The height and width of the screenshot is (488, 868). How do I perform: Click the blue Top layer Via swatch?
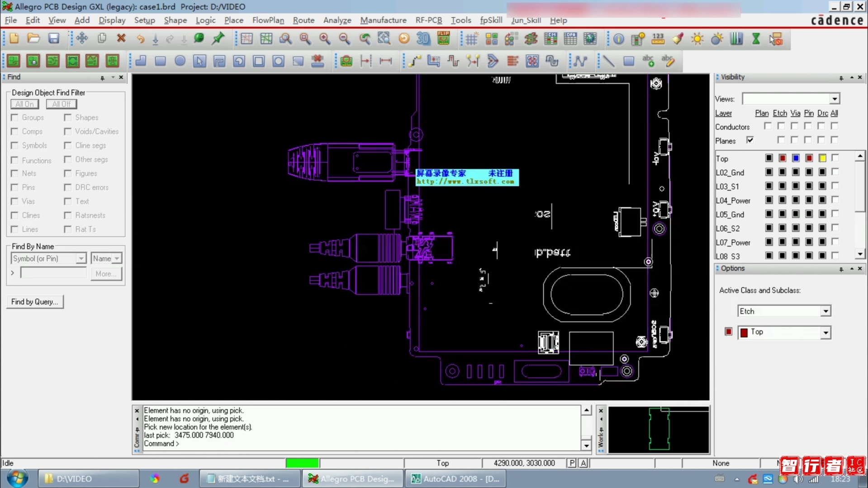pos(796,158)
